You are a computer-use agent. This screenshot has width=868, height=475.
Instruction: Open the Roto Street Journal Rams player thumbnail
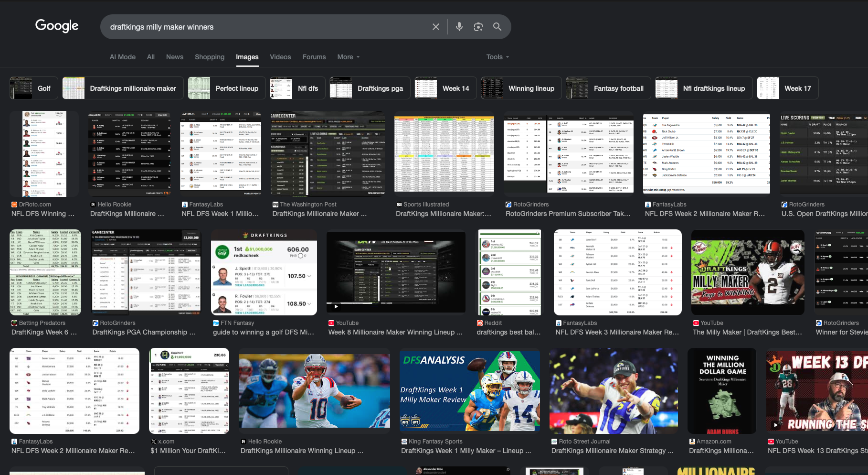click(x=614, y=391)
